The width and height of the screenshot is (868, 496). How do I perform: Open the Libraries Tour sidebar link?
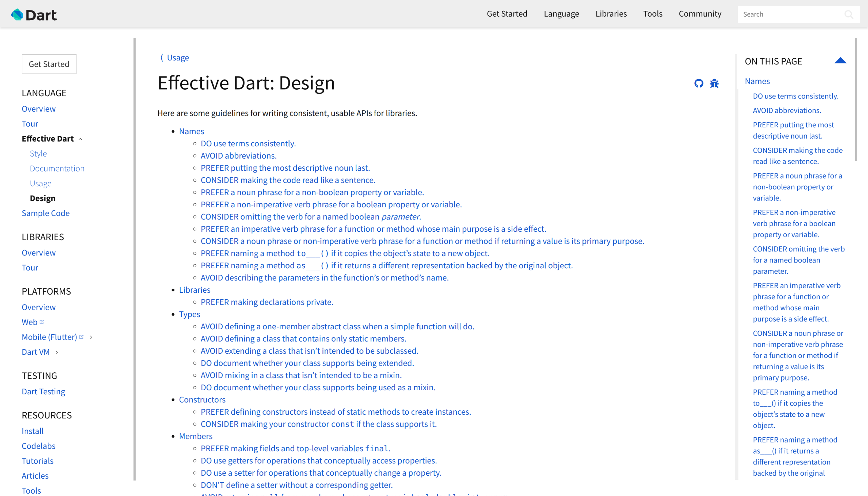[x=30, y=268]
